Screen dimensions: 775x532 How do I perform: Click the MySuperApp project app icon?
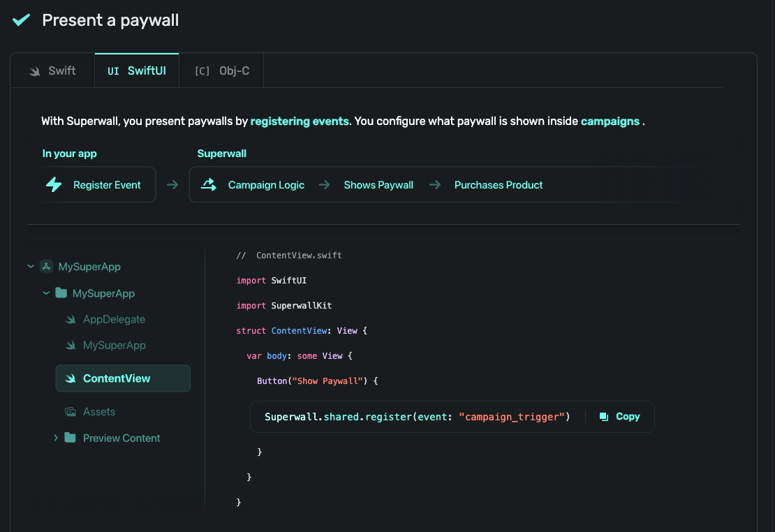pyautogui.click(x=47, y=267)
